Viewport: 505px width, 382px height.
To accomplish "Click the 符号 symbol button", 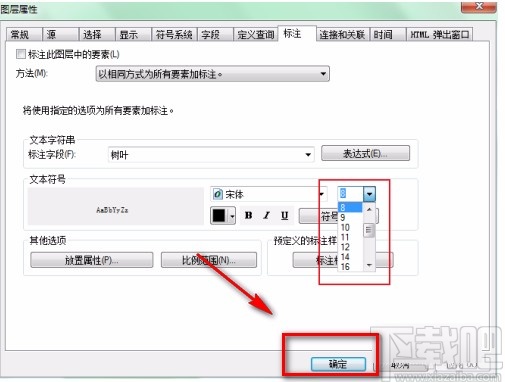I will 318,216.
